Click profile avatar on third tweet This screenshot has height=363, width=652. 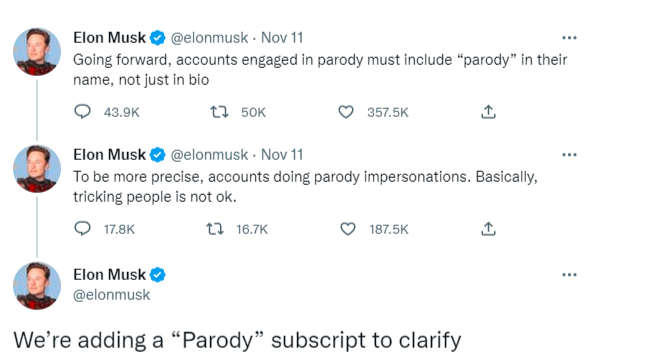(x=37, y=286)
